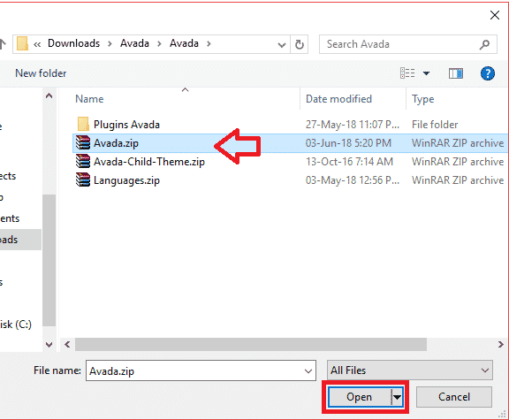Click the navigation pane vertical scrollbar thumb
509x420 pixels.
click(49, 260)
